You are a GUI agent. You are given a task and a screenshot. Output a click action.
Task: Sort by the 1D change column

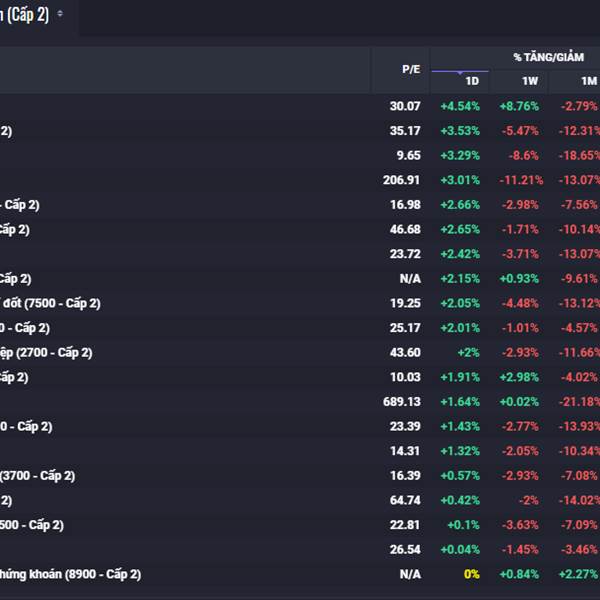[472, 81]
